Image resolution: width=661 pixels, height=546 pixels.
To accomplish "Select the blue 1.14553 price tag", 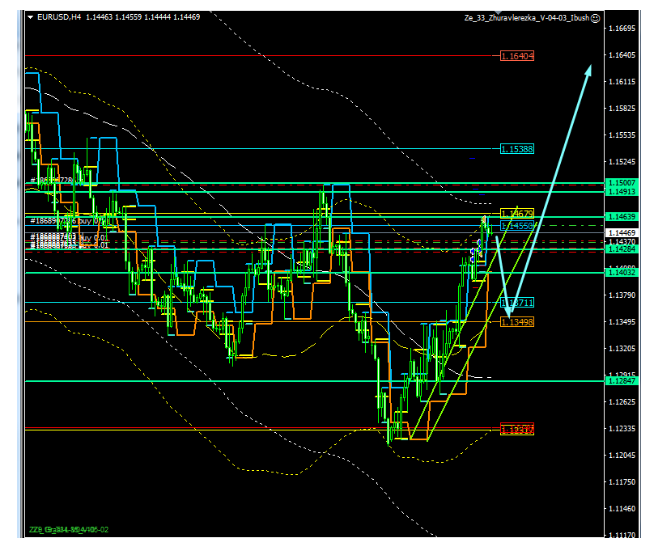I will click(519, 225).
